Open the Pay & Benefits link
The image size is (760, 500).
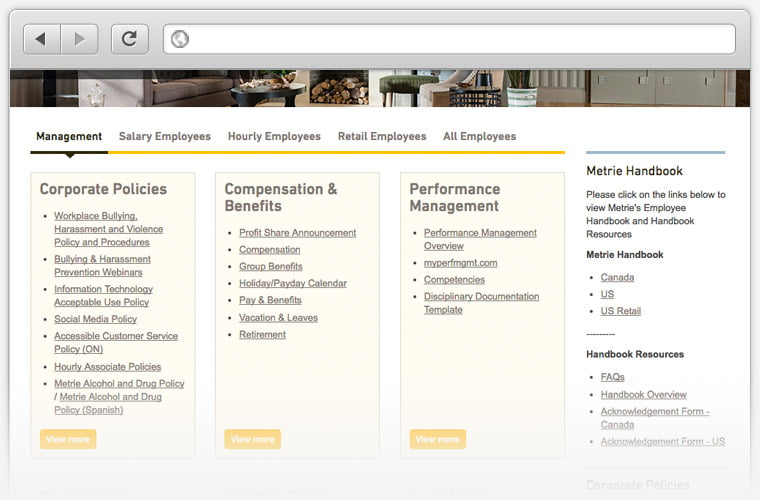point(270,300)
